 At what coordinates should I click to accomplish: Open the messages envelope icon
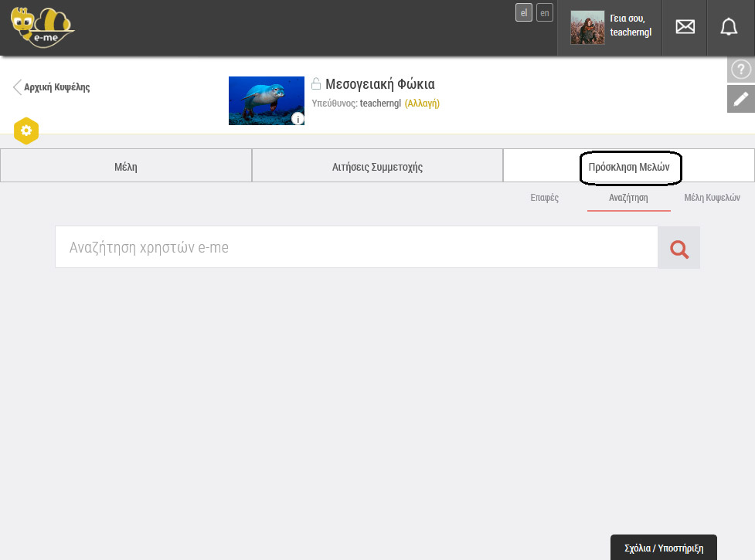685,26
